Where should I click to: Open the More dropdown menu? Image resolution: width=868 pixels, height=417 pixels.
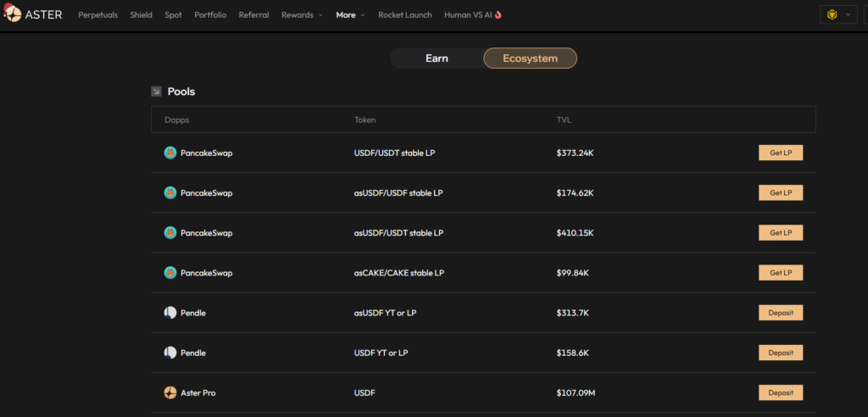point(350,14)
